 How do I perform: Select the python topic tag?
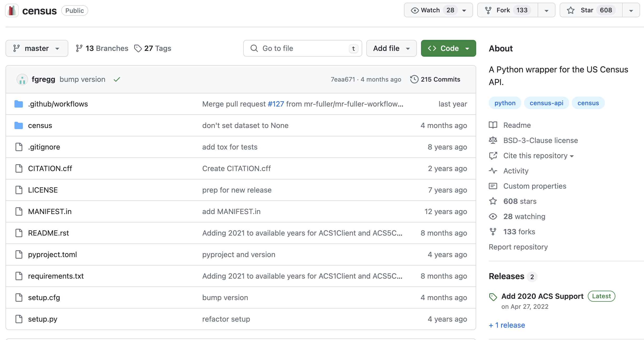(505, 103)
